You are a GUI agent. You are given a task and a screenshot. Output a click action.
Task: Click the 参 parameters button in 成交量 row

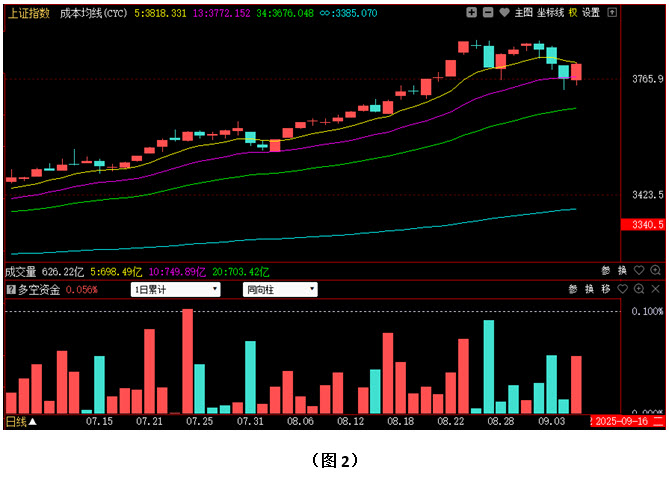[606, 270]
